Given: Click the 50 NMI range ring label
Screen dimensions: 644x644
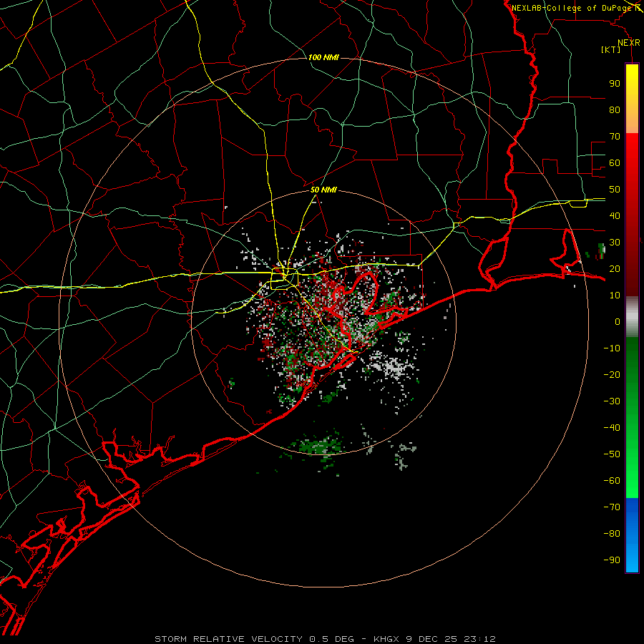Looking at the screenshot, I should tap(323, 190).
